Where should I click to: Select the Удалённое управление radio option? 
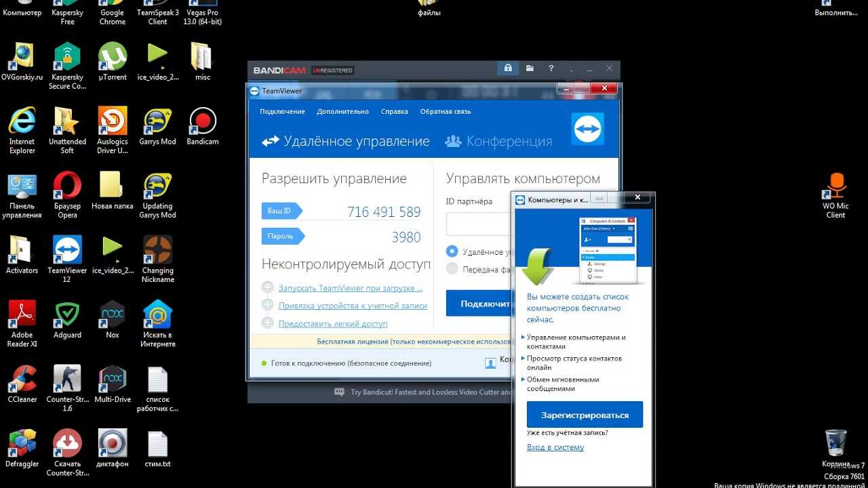pos(452,251)
